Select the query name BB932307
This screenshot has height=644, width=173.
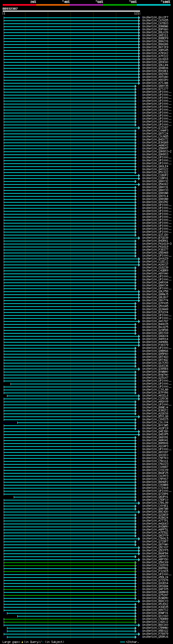pyautogui.click(x=10, y=9)
